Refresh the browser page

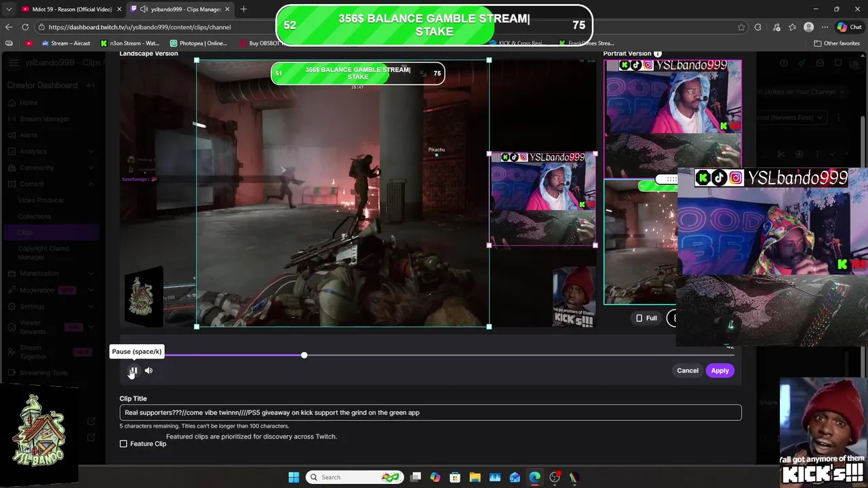[x=25, y=27]
